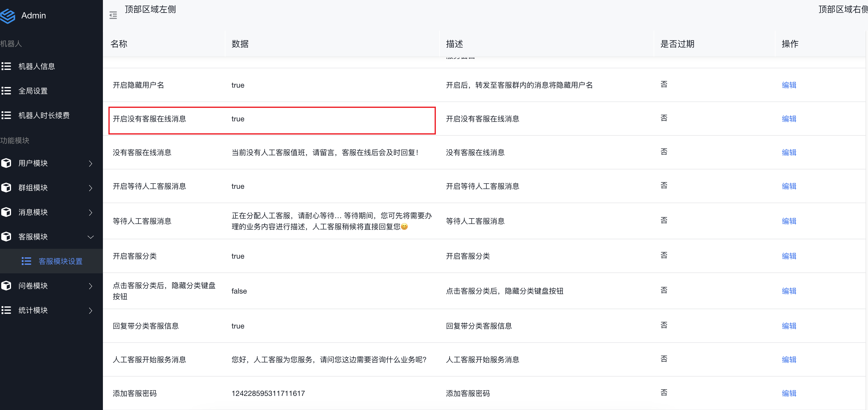The image size is (868, 410).
Task: Expand 用户模块 chevron arrow
Action: 90,164
